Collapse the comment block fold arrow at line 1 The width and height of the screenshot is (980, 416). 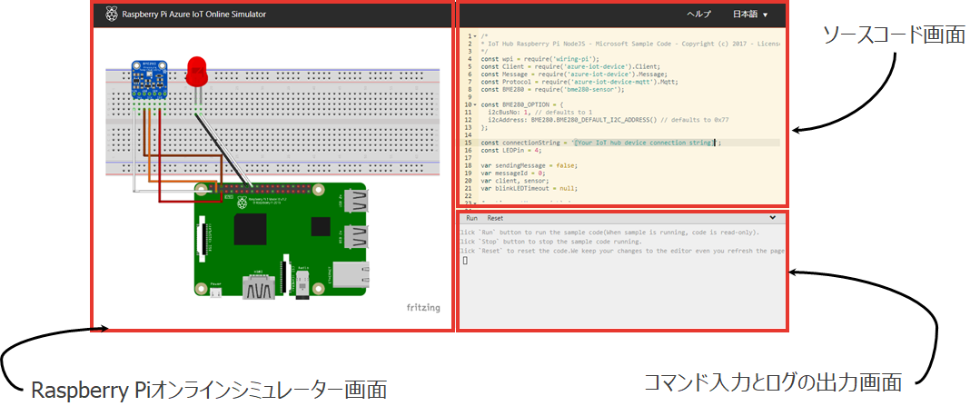coord(476,36)
